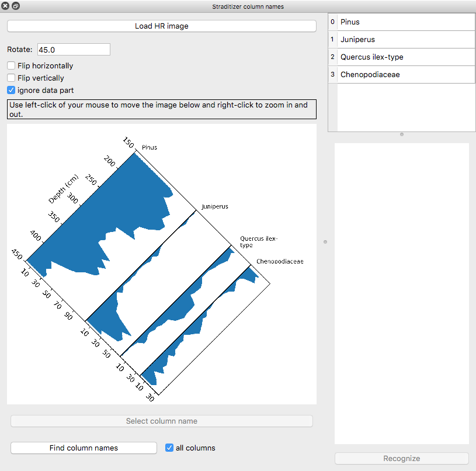Viewport: 476px width, 471px height.
Task: Enable Flip horizontally checkbox
Action: 11,65
